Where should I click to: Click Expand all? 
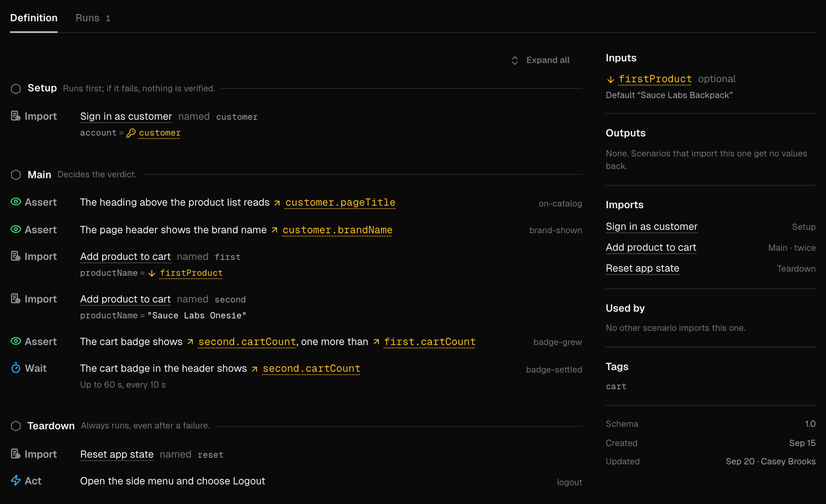(541, 60)
